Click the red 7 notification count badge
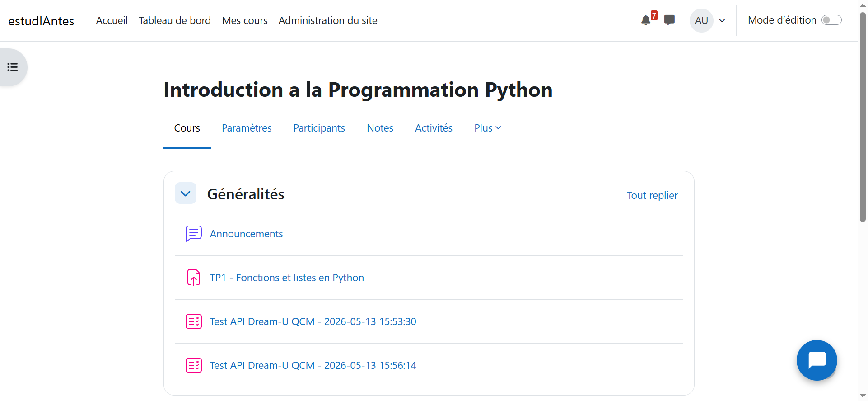This screenshot has height=401, width=868. coord(654,15)
